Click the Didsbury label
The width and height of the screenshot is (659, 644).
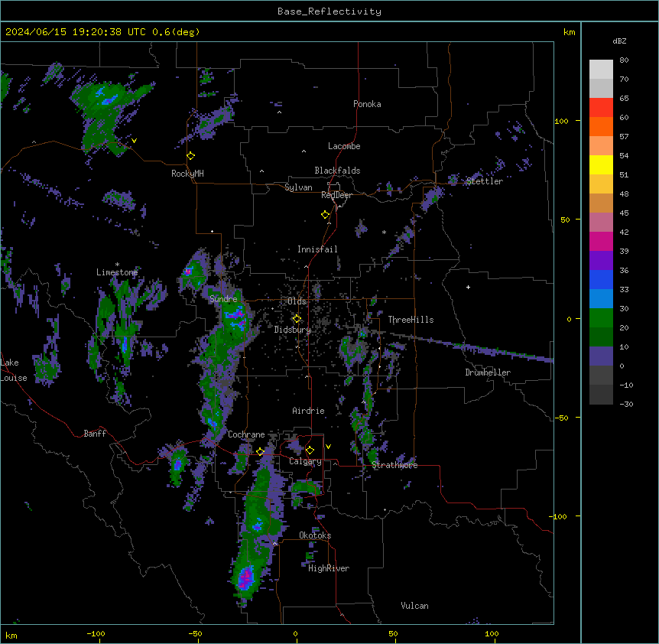point(293,330)
